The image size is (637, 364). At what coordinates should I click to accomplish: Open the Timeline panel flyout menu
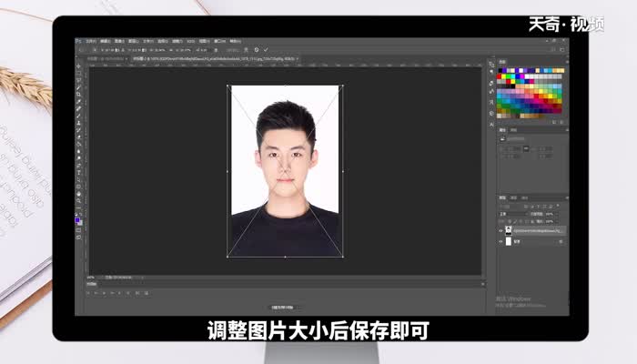tap(483, 284)
